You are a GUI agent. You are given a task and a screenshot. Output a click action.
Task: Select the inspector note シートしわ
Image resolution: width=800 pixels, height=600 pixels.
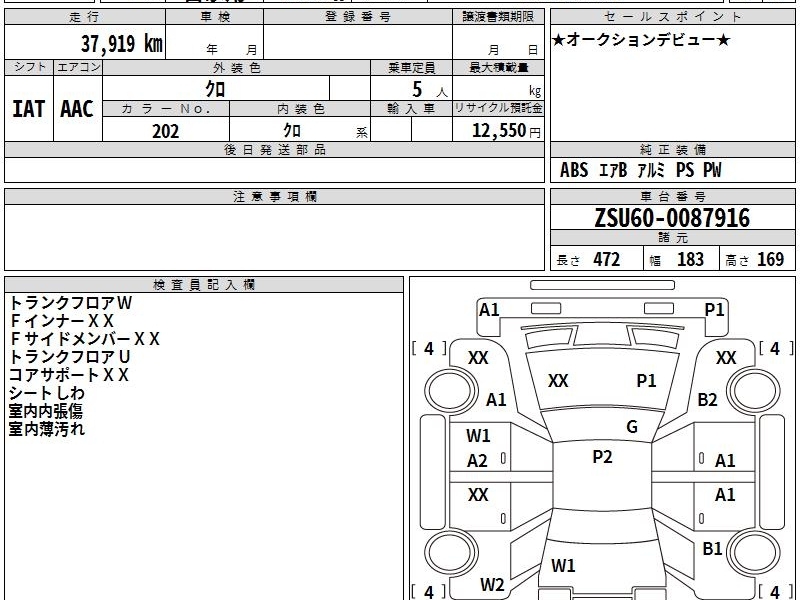point(46,393)
